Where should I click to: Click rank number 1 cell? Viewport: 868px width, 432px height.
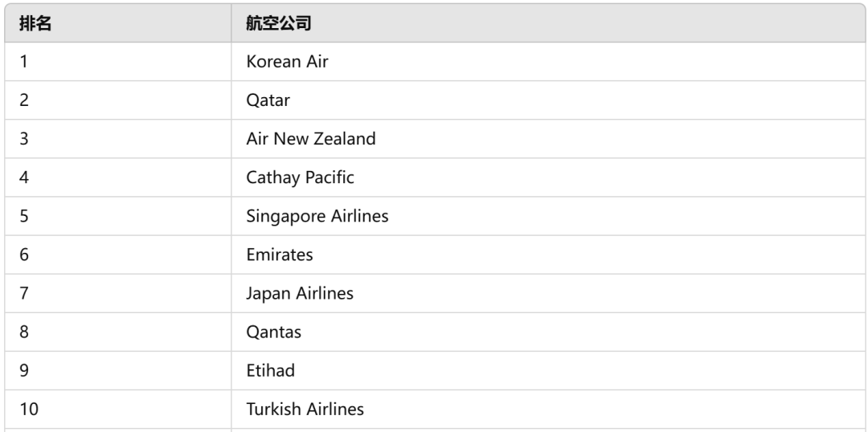(118, 61)
